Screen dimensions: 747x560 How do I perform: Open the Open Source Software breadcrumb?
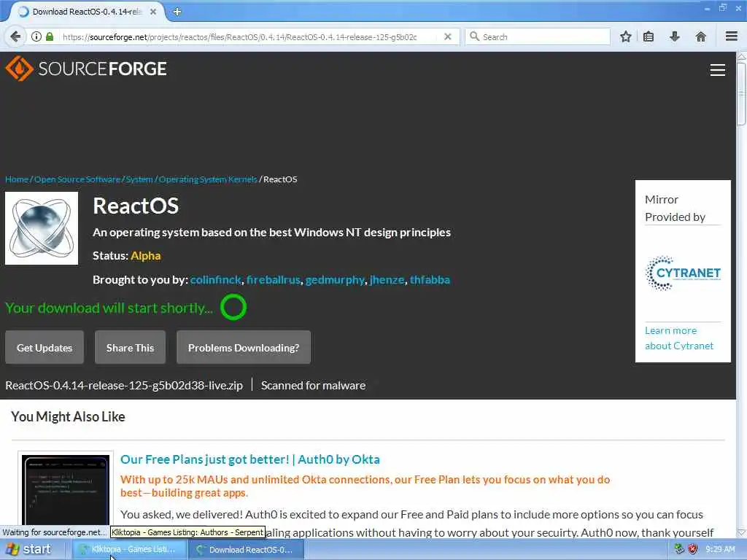click(x=77, y=179)
